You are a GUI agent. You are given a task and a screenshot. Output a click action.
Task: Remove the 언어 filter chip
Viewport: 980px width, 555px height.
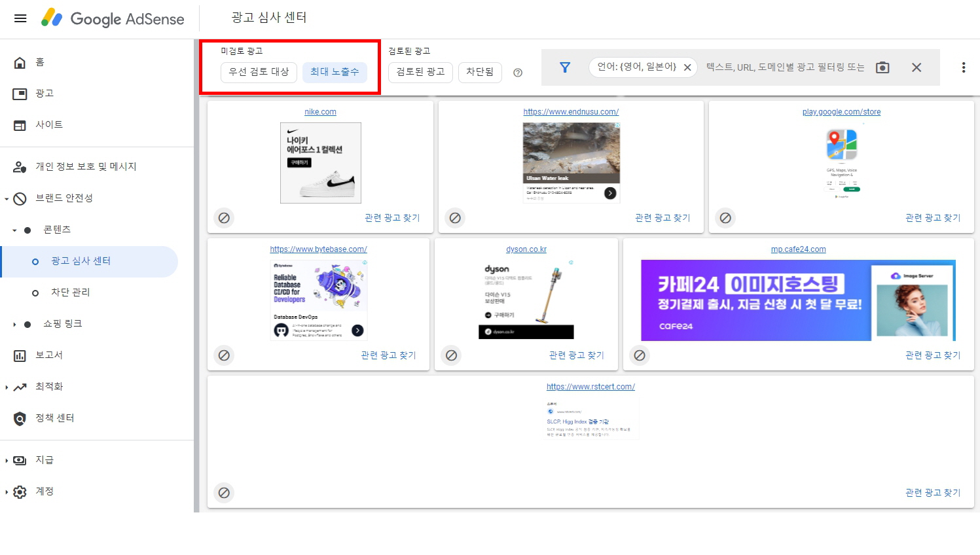pos(687,67)
